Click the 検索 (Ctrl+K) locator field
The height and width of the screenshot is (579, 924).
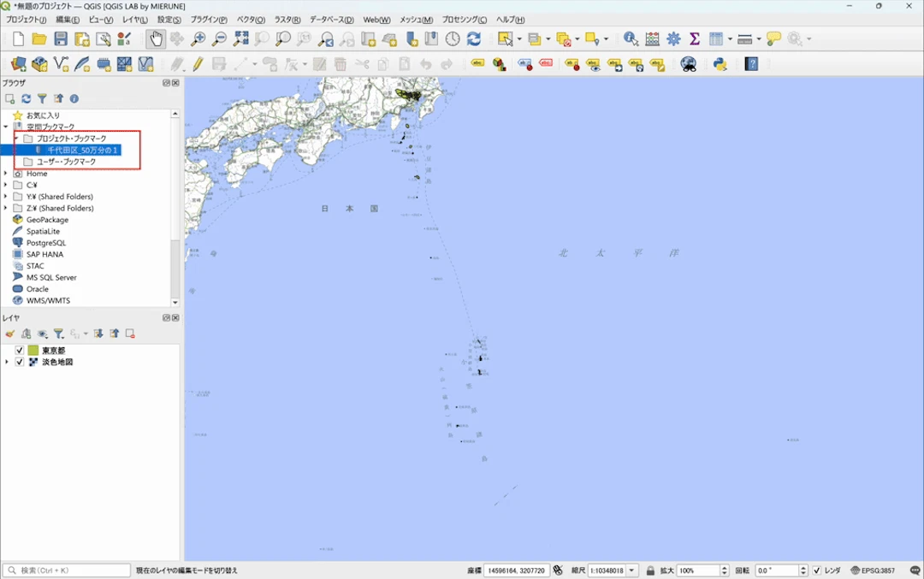point(67,570)
